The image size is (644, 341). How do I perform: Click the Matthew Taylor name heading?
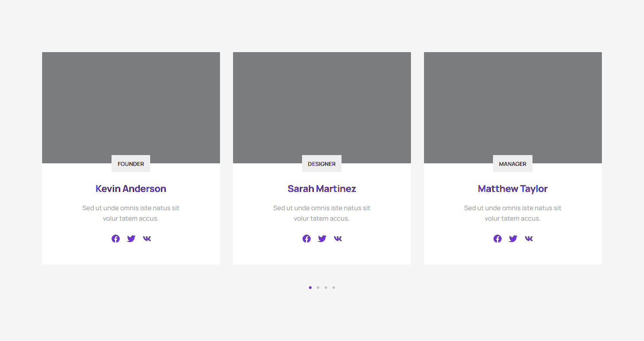(x=513, y=189)
